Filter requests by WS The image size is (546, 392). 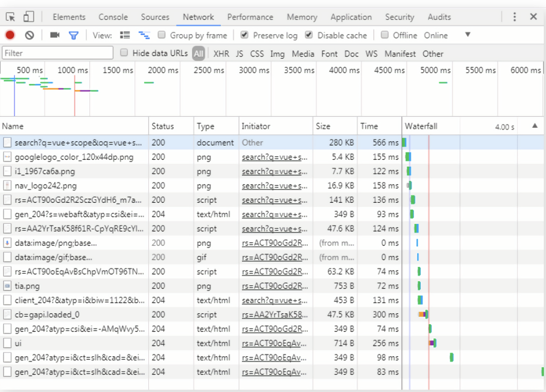371,54
